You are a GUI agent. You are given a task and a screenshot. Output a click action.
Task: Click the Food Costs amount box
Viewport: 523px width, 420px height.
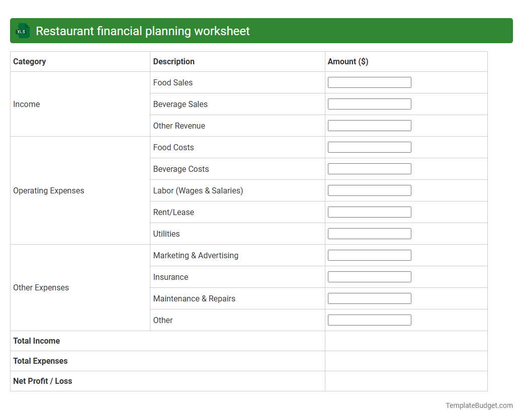[x=369, y=147]
